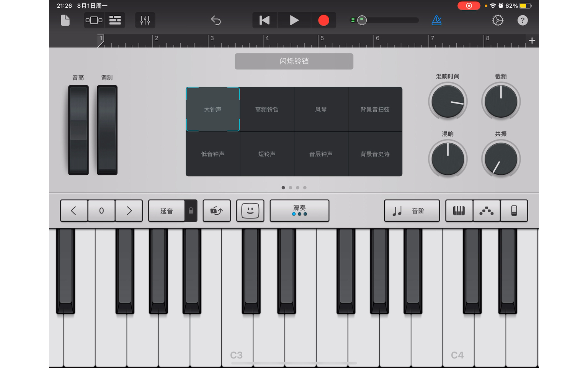Screen dimensions: 588x368
Task: Click the 混响时间 knob
Action: point(448,102)
